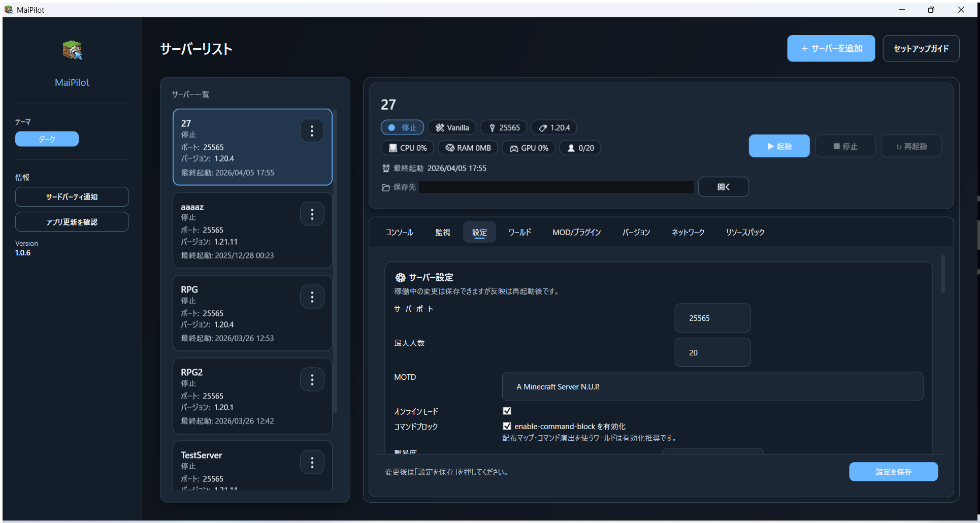
Task: Switch to the コンソール tab
Action: tap(399, 232)
